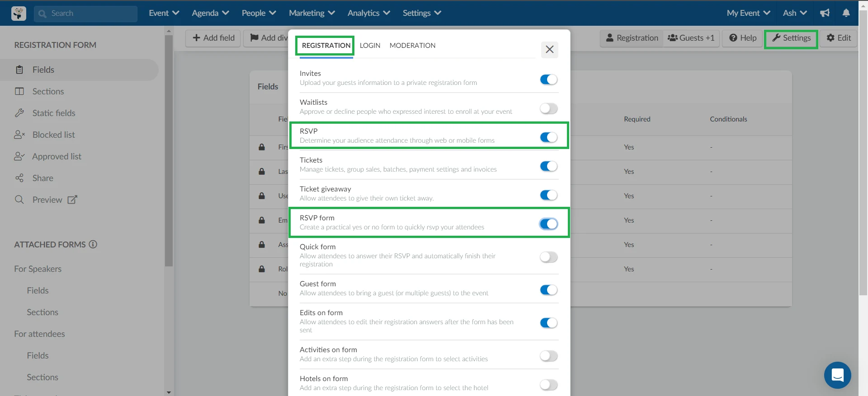This screenshot has height=396, width=868.
Task: Open the Ash user dropdown
Action: [795, 13]
